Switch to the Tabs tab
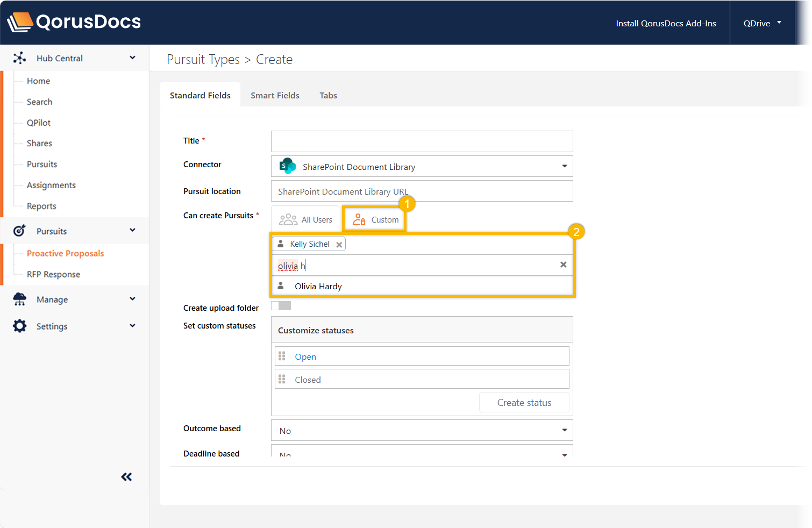The height and width of the screenshot is (528, 812). [x=328, y=95]
